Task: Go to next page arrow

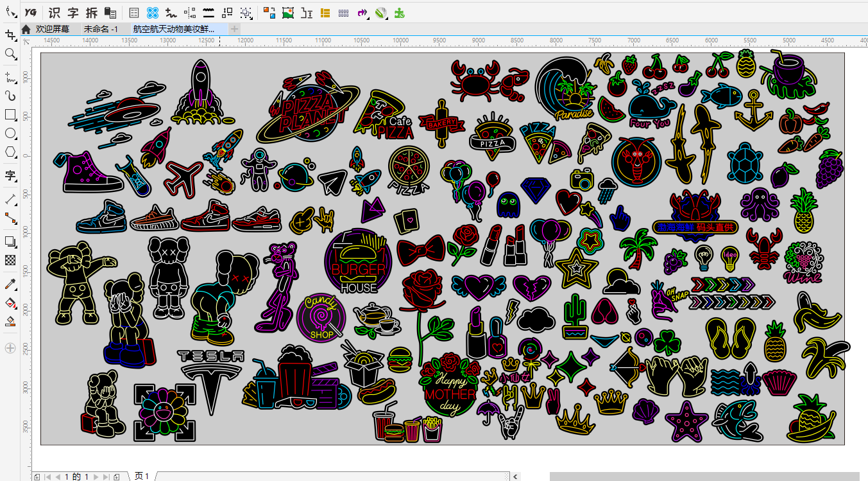Action: pos(97,477)
